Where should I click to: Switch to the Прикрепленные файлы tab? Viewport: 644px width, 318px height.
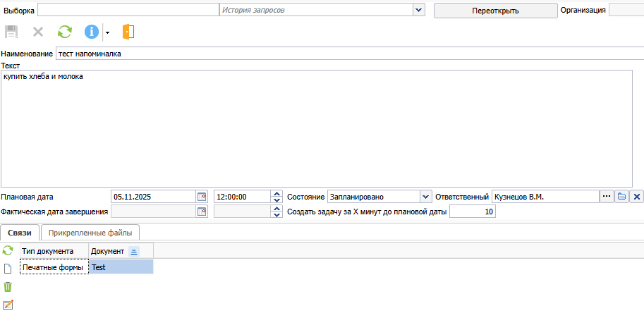90,232
